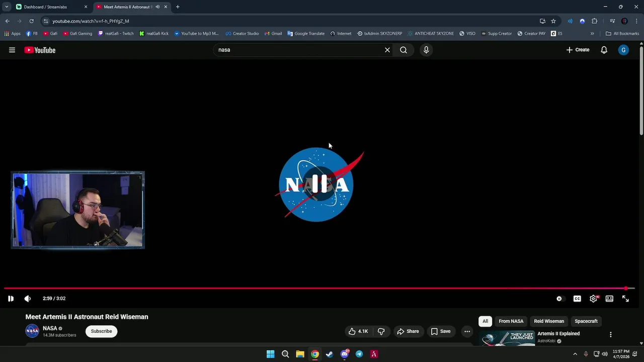Open the Windows Start menu
644x362 pixels.
click(270, 354)
